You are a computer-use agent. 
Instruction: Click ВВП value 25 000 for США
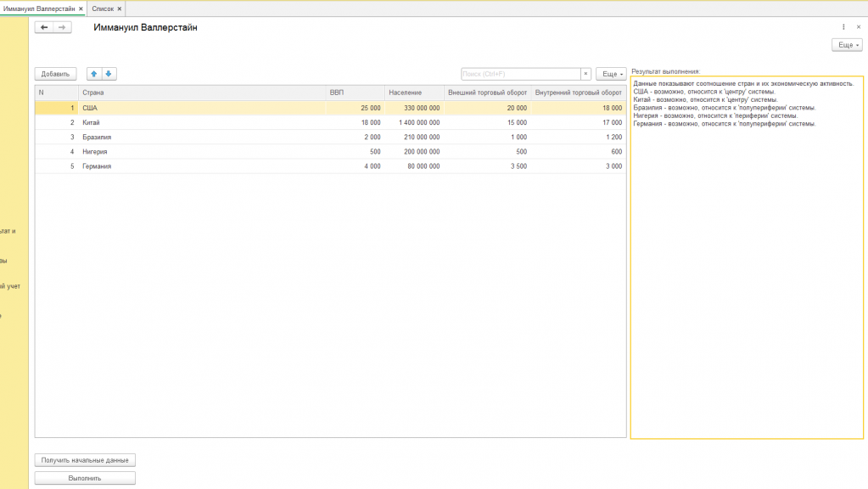[x=355, y=108]
